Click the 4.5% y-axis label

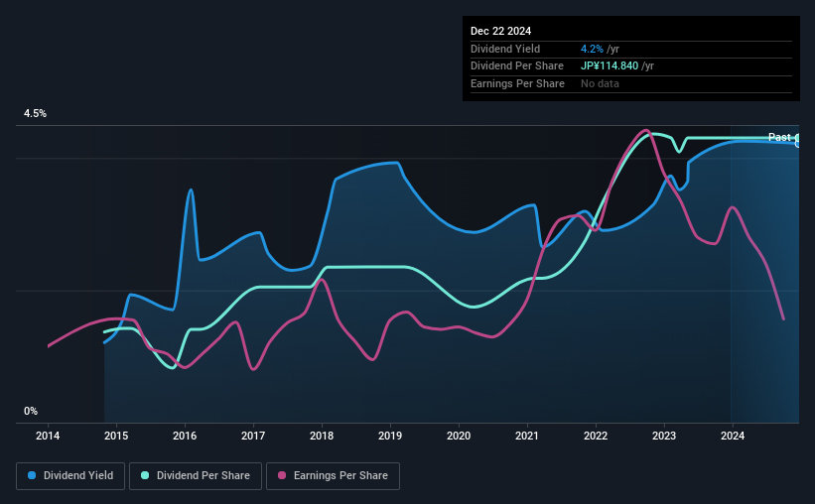pyautogui.click(x=35, y=113)
